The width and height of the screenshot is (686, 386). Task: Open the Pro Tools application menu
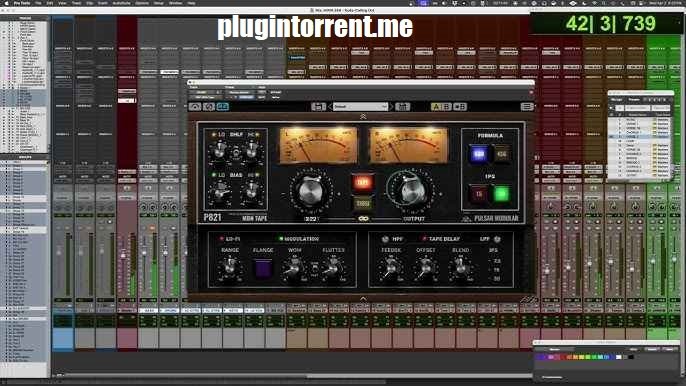[x=22, y=3]
